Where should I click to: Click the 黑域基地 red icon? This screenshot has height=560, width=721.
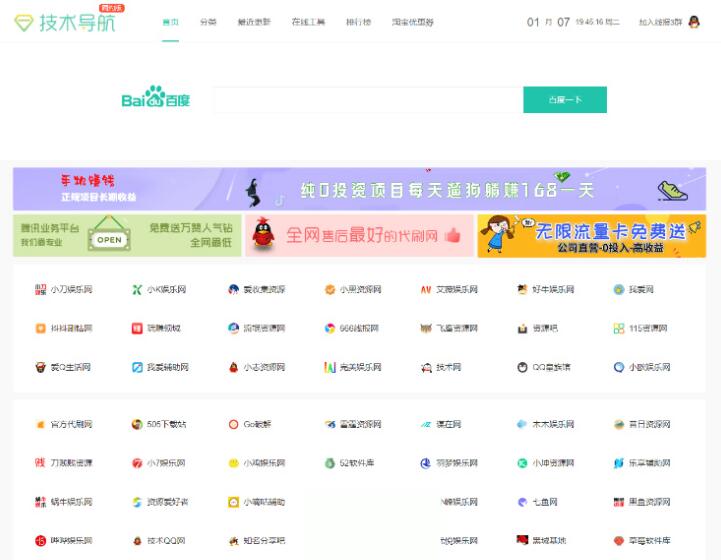(x=522, y=540)
